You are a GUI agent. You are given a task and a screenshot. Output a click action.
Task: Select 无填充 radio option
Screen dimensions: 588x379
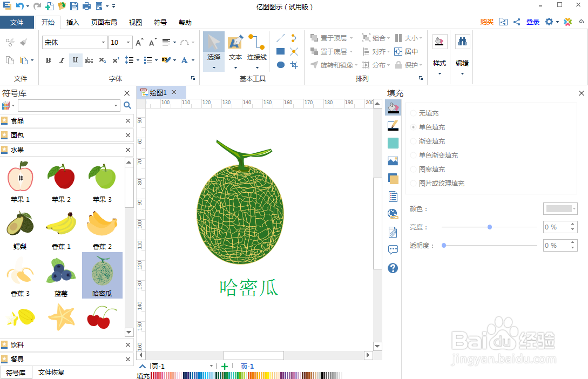[x=413, y=113]
